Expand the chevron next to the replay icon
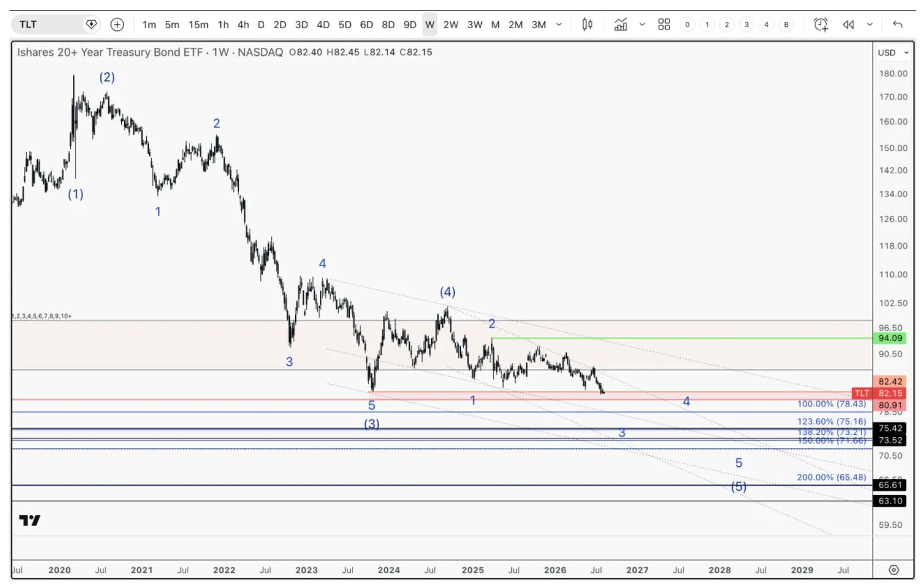Viewport: 924px width, 587px height. pos(870,24)
